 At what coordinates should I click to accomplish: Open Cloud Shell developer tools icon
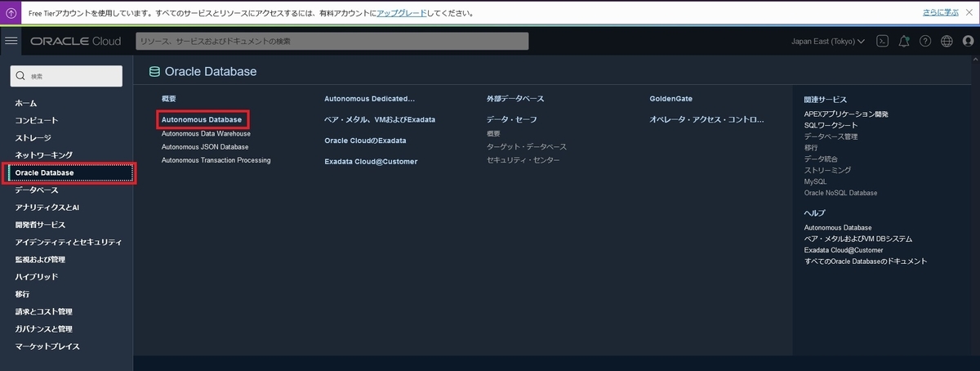(x=882, y=41)
